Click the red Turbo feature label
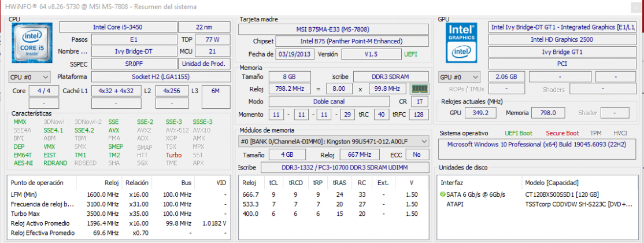The height and width of the screenshot is (243, 644). 174,155
